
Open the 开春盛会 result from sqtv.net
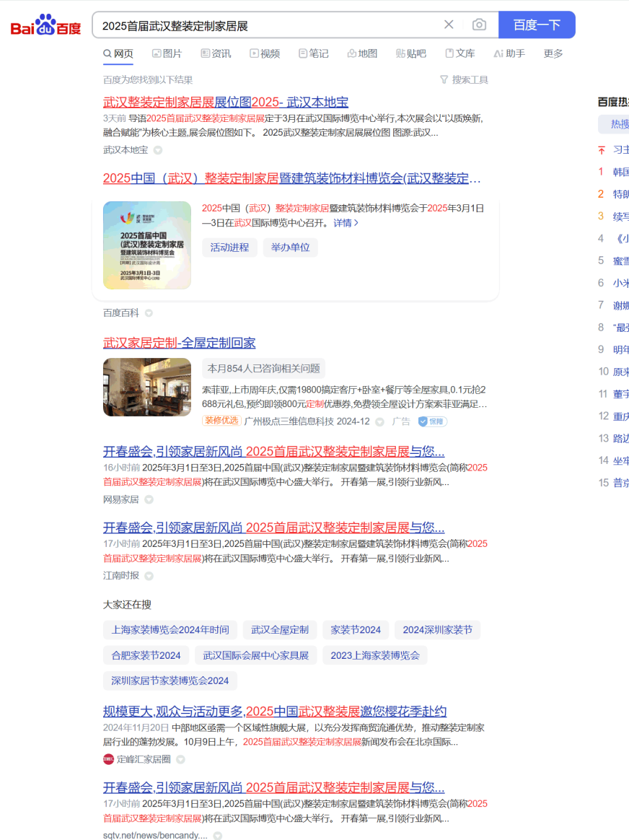point(273,787)
